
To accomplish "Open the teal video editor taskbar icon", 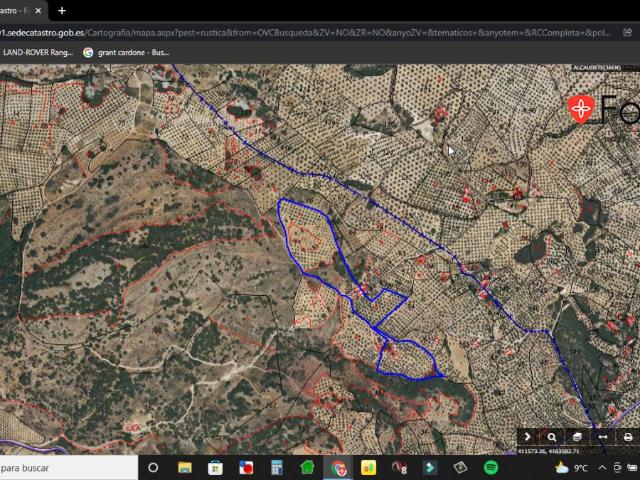I will click(x=430, y=467).
